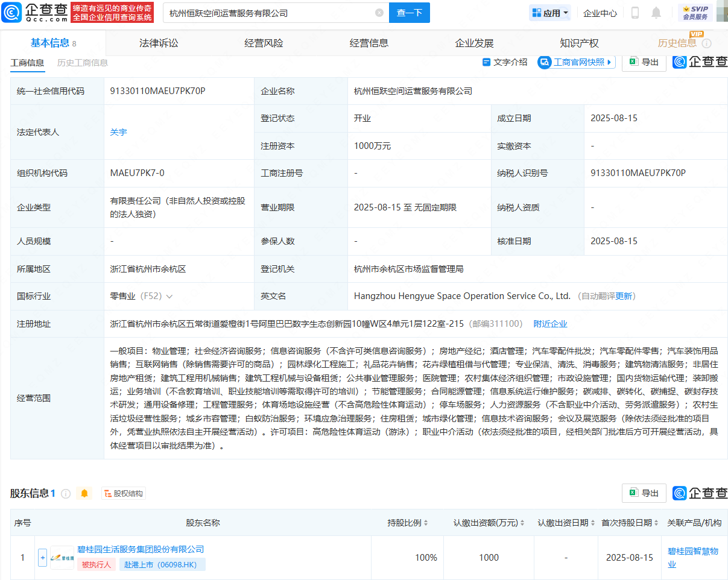Screen dimensions: 728x580
Task: Click the 查一下 search button
Action: [x=410, y=13]
